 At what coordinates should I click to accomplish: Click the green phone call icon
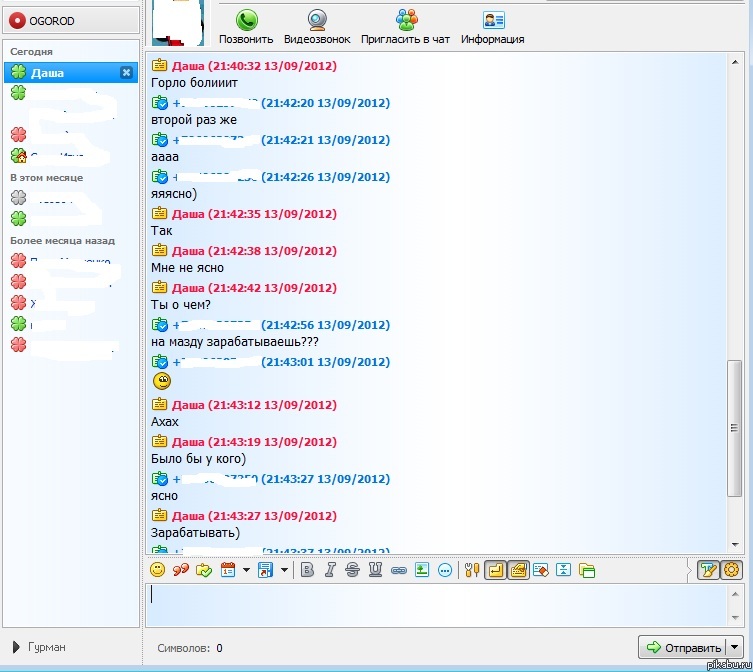246,20
